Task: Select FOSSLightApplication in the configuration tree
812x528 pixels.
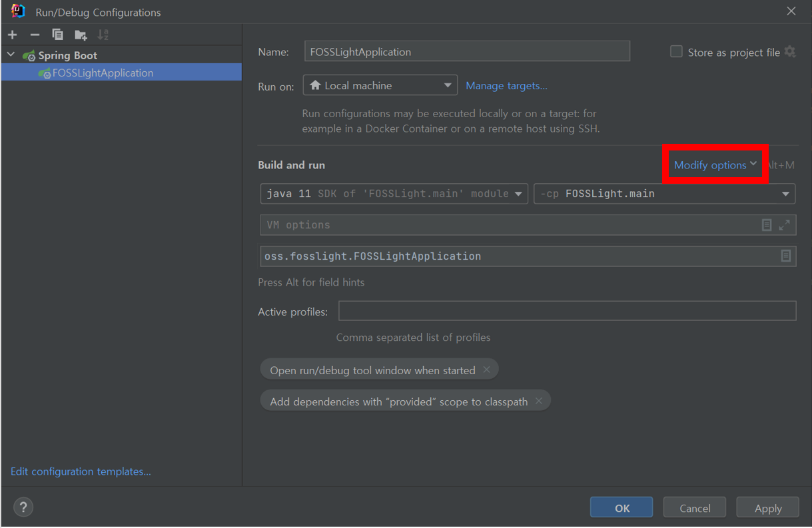Action: (x=121, y=73)
